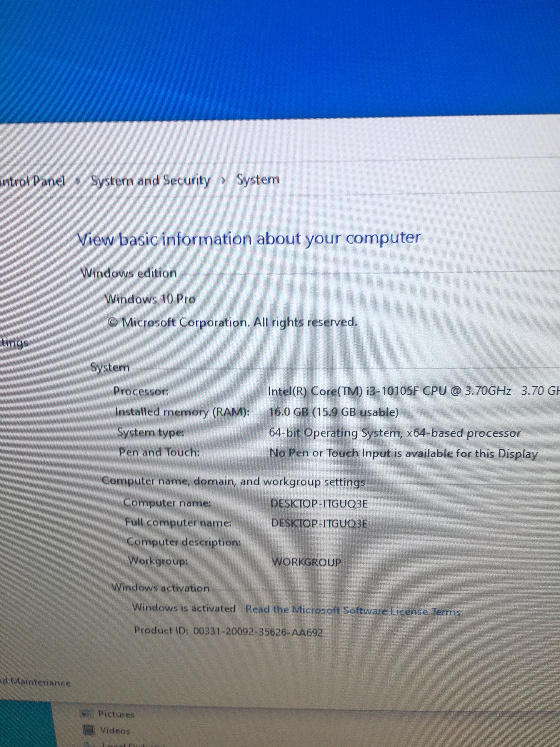
Task: Select the Pictures label in the tree
Action: pos(116,714)
